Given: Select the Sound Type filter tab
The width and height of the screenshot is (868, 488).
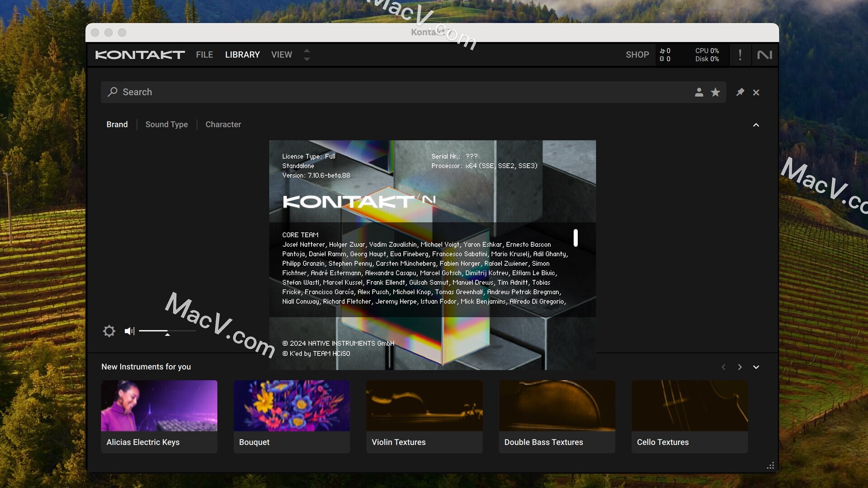Looking at the screenshot, I should coord(166,124).
